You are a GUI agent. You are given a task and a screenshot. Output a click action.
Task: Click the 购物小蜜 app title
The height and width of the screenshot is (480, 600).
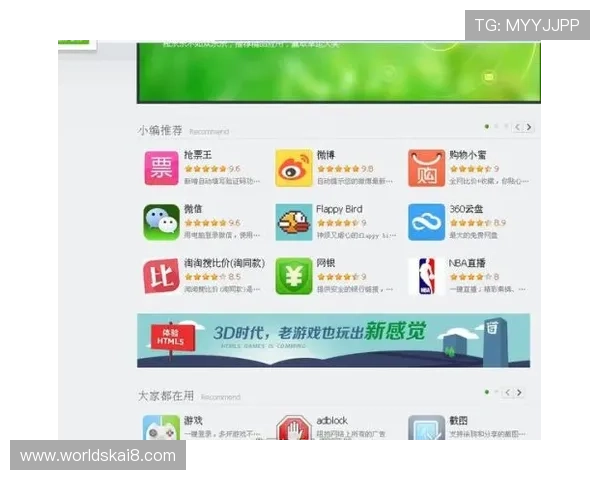(468, 155)
